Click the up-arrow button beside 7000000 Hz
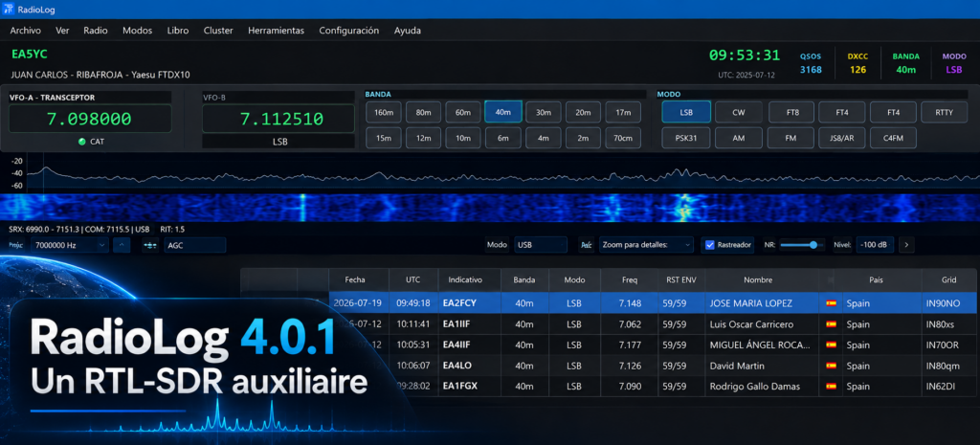This screenshot has width=980, height=445. 122,246
